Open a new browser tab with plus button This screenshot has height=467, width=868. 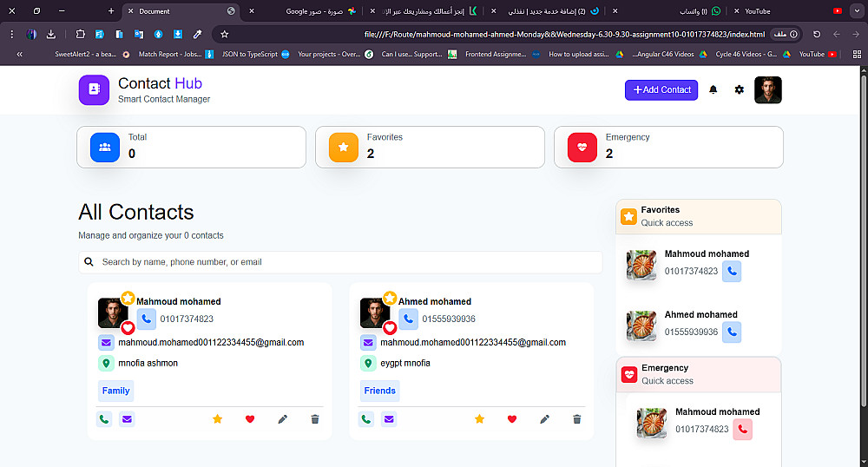click(x=111, y=11)
